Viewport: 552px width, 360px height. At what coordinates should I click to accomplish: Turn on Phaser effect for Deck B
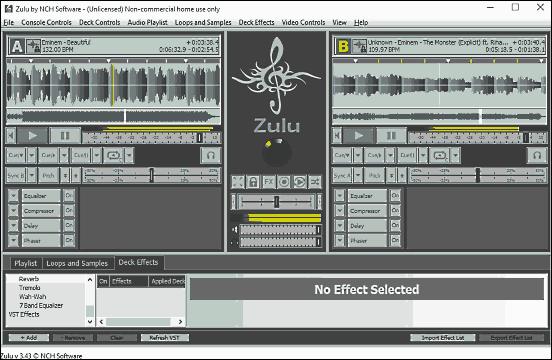coord(395,240)
